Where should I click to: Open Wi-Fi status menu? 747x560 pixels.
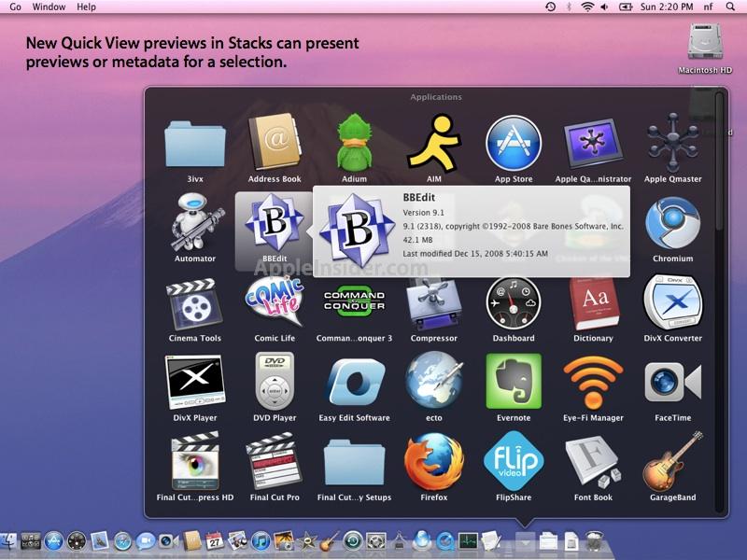[x=588, y=7]
